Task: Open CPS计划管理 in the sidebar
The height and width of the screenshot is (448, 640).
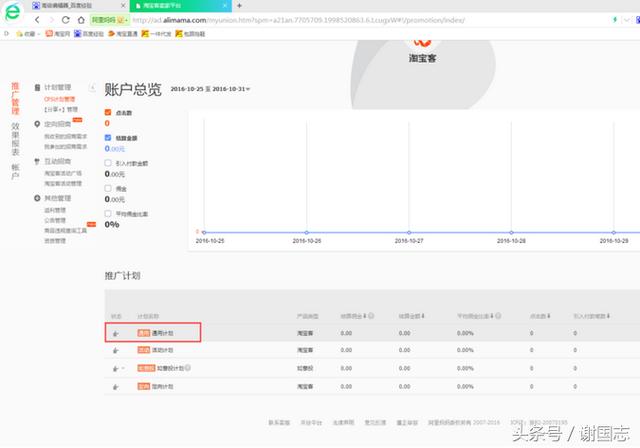Action: 60,99
